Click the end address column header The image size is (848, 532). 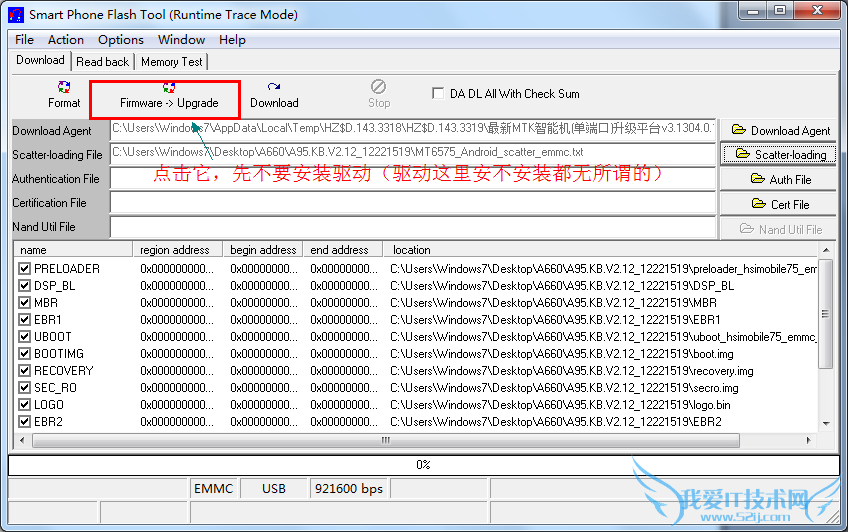[x=343, y=250]
